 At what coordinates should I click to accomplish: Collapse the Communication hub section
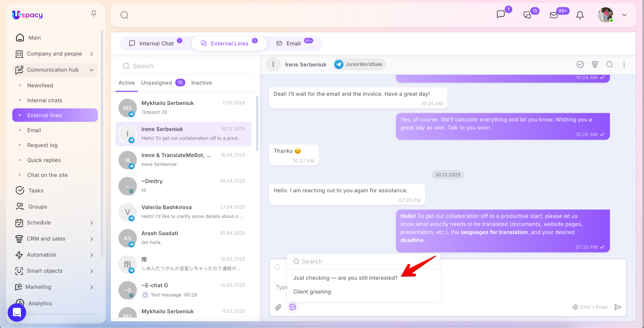[92, 70]
